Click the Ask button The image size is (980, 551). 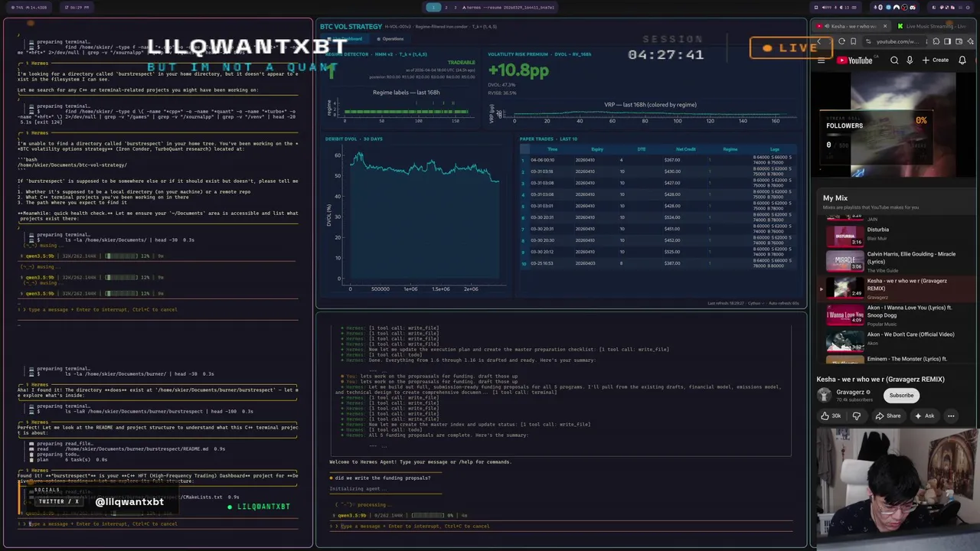tap(923, 416)
